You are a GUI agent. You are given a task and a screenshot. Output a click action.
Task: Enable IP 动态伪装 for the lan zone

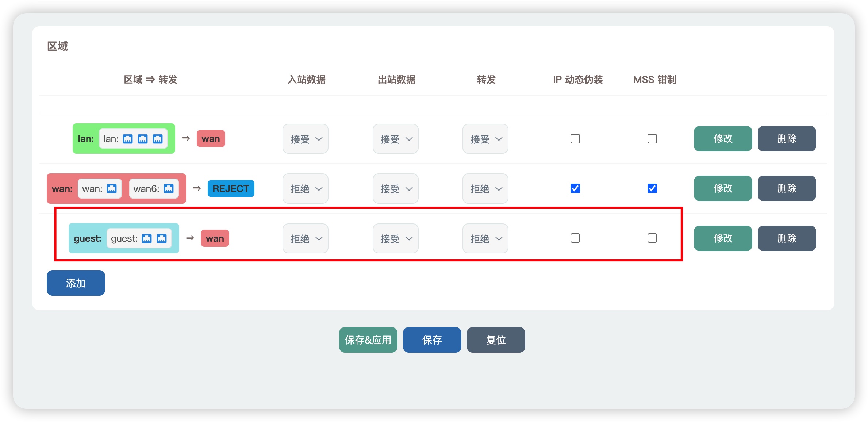(575, 139)
